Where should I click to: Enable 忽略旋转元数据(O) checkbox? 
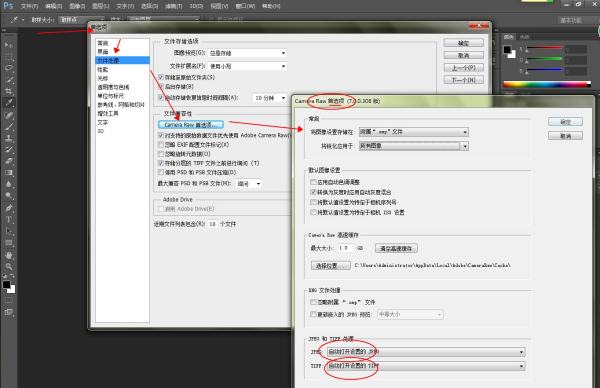(x=161, y=154)
